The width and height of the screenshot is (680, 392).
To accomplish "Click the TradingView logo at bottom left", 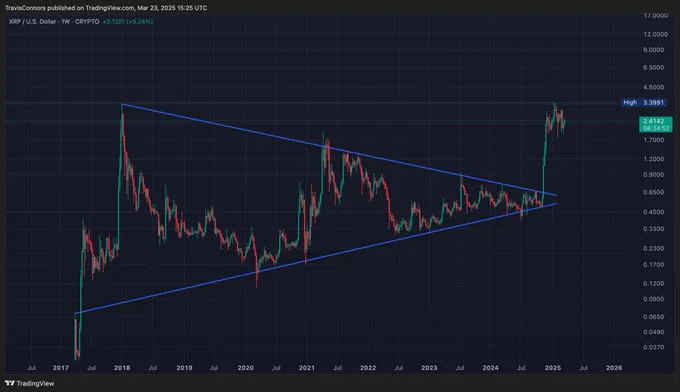I will [29, 383].
